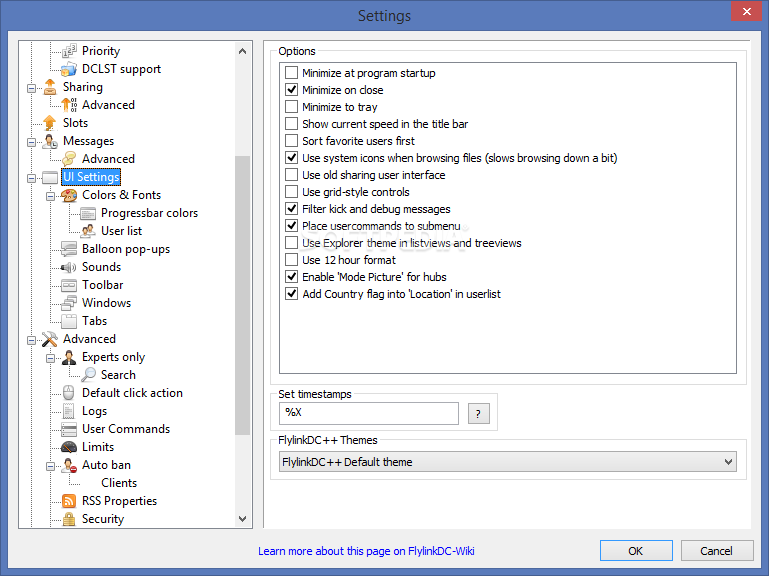Toggle Use system icons when browsing files
The image size is (769, 576).
(291, 158)
